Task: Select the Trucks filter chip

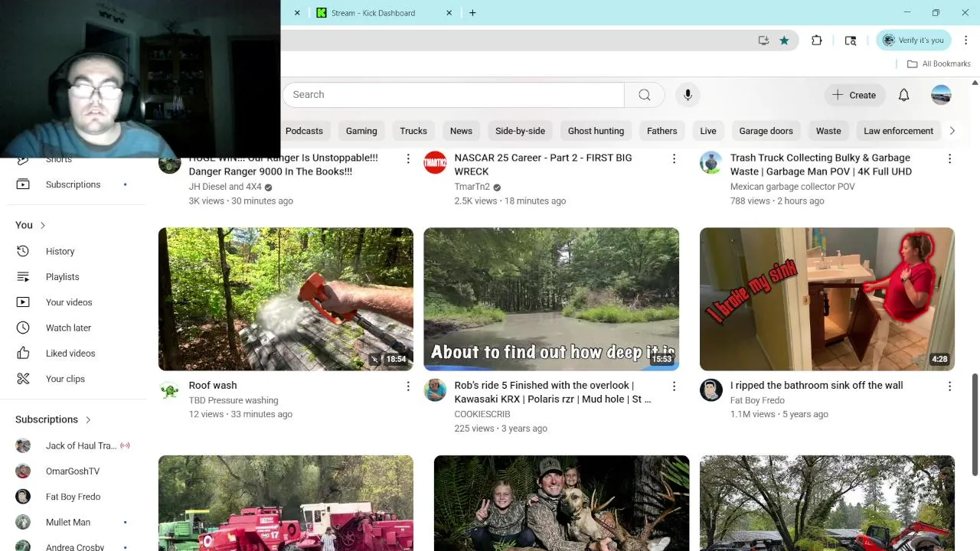Action: (413, 131)
